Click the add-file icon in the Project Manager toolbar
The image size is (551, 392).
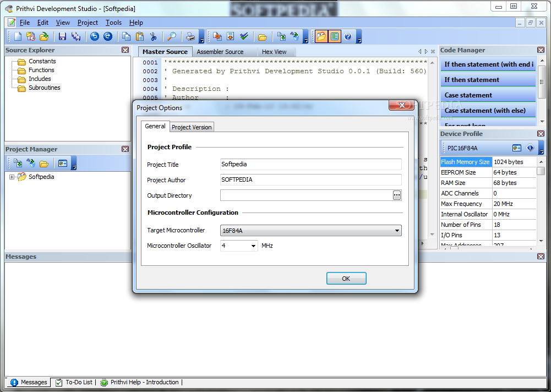pos(18,163)
